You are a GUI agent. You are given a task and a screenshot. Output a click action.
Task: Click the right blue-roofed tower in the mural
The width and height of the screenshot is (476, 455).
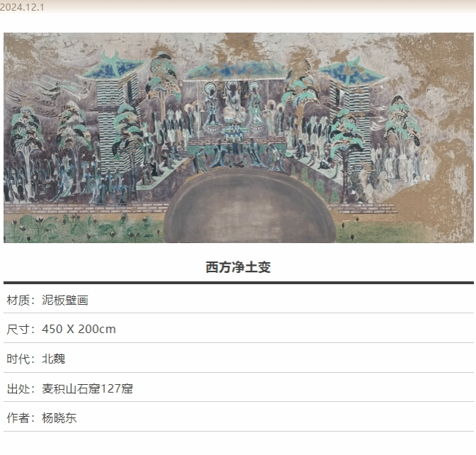pos(352,92)
